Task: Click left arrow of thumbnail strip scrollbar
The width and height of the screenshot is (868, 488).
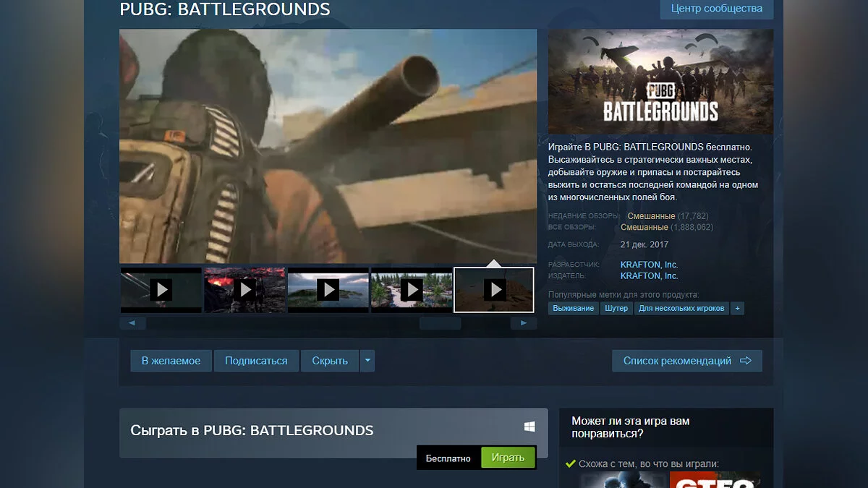Action: point(132,323)
